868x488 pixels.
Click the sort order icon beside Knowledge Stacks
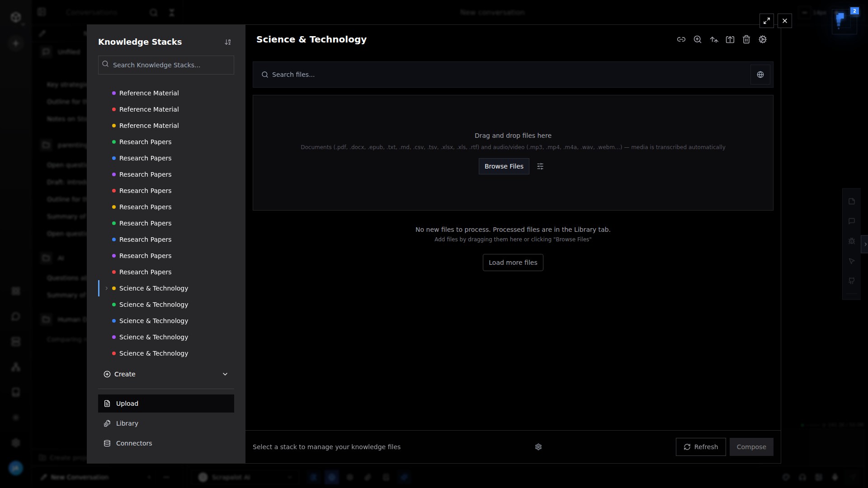pyautogui.click(x=228, y=42)
